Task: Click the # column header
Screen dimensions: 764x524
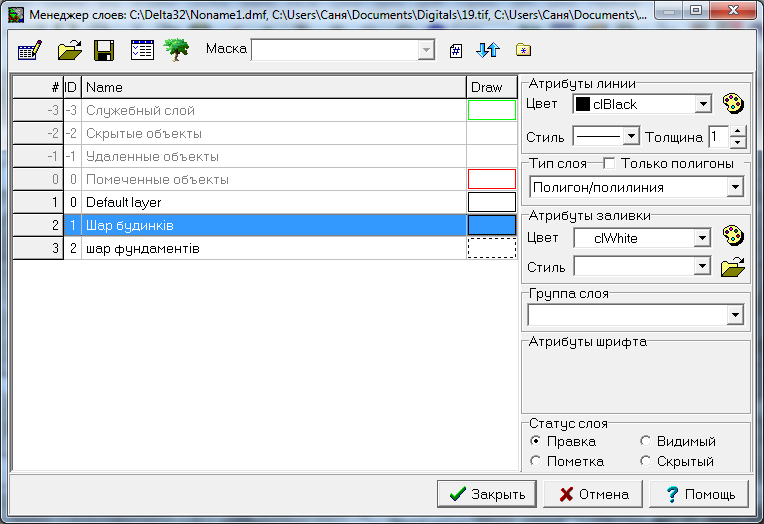Action: coord(38,87)
